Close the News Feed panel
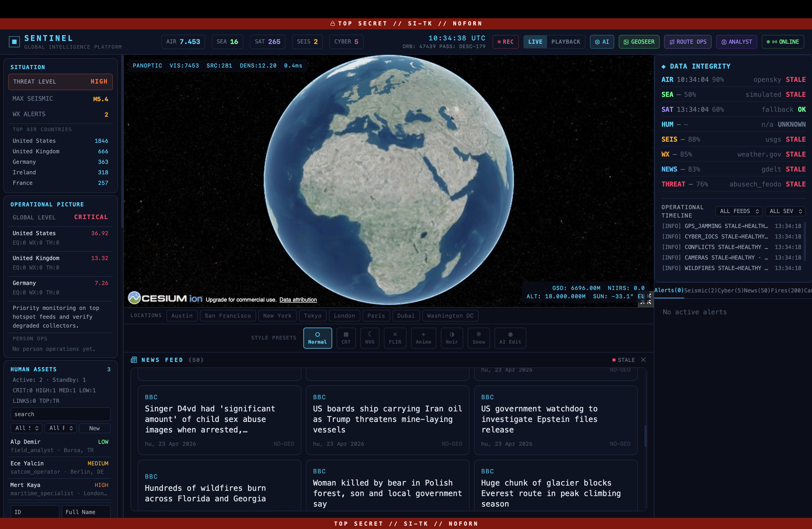 click(x=643, y=360)
